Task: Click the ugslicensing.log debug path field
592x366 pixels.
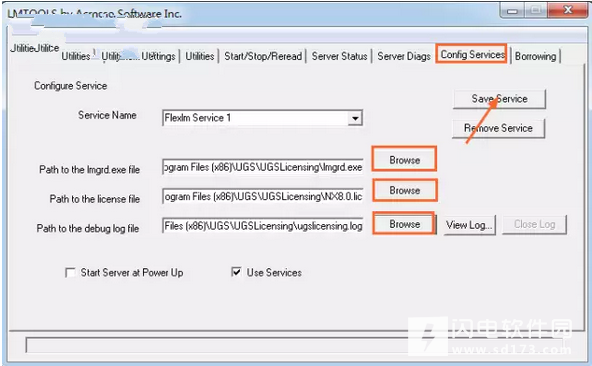Action: 263,226
